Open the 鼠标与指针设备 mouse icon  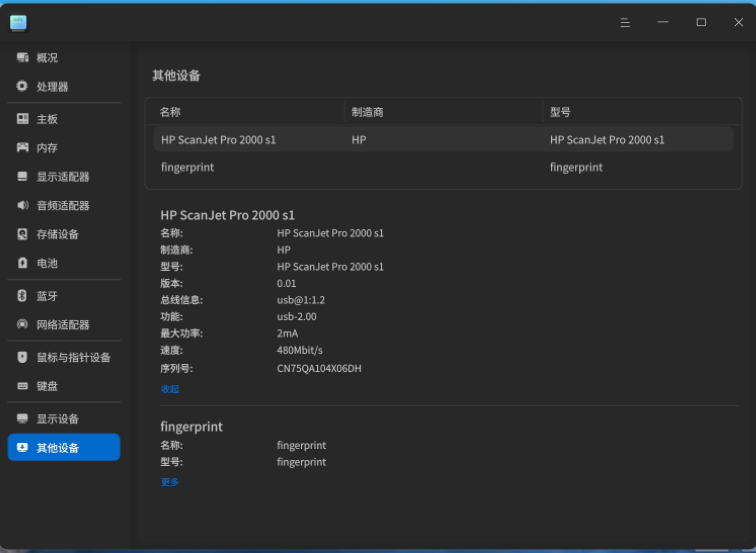point(22,357)
